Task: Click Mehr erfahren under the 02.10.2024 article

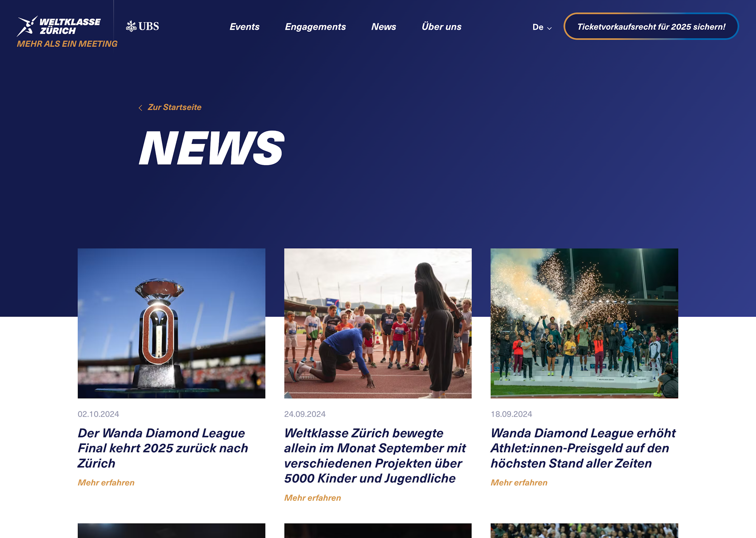Action: (106, 483)
